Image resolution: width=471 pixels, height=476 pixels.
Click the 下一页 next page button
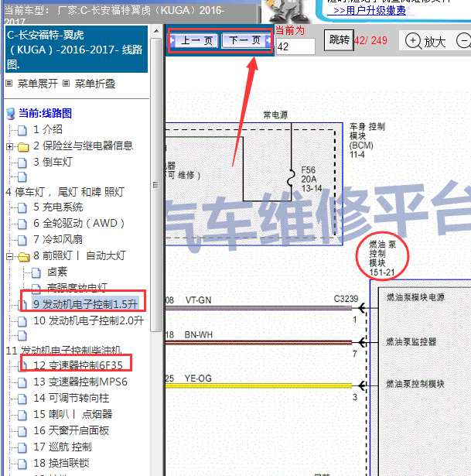coord(246,40)
